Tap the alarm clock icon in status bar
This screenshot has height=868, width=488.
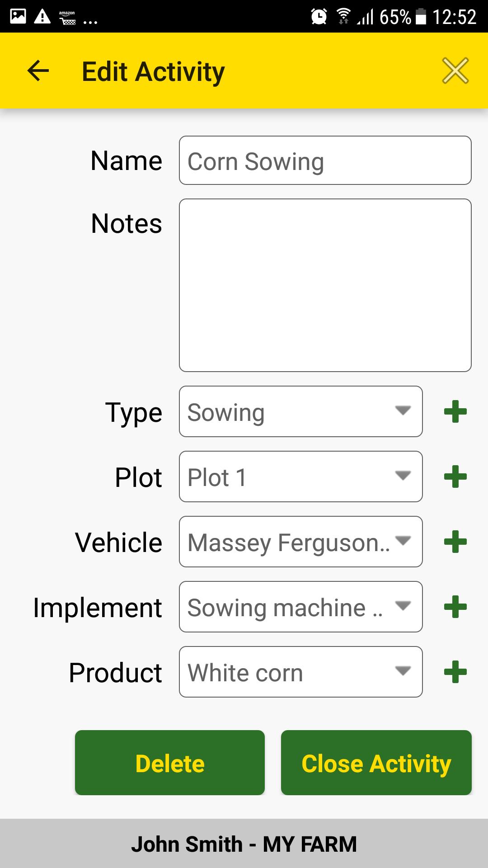[319, 17]
